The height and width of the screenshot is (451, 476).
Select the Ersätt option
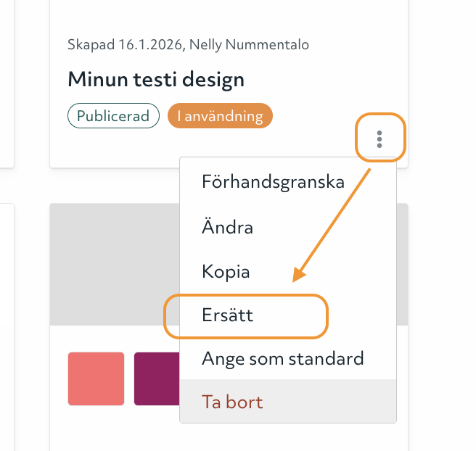pos(228,316)
